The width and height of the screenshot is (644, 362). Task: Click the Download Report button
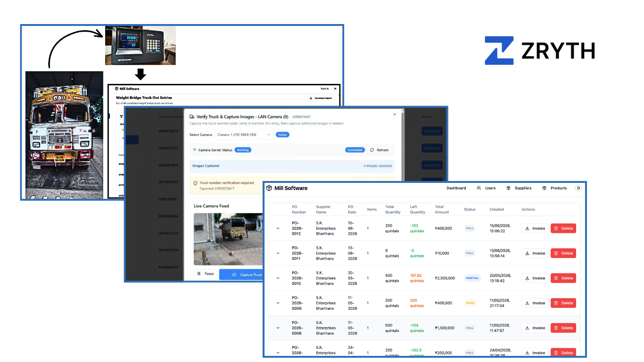pos(321,98)
